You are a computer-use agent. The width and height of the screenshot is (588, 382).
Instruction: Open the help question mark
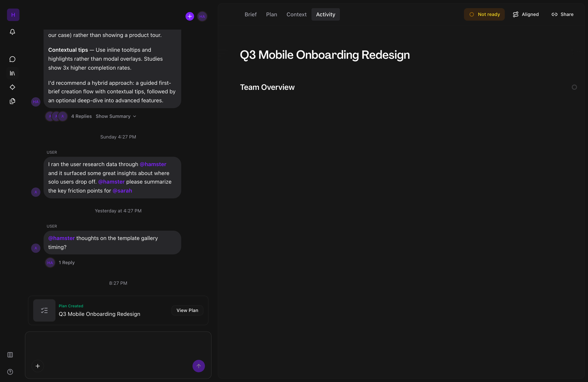[x=10, y=372]
